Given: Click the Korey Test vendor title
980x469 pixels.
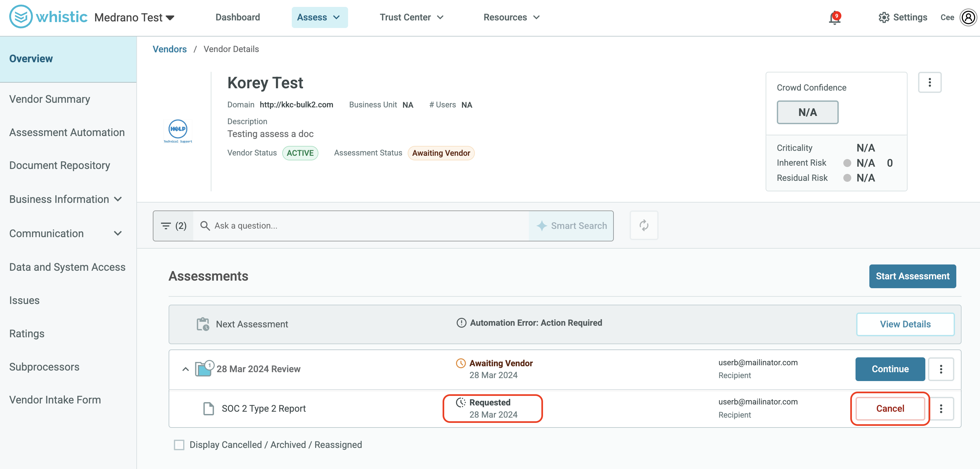Looking at the screenshot, I should (x=265, y=83).
